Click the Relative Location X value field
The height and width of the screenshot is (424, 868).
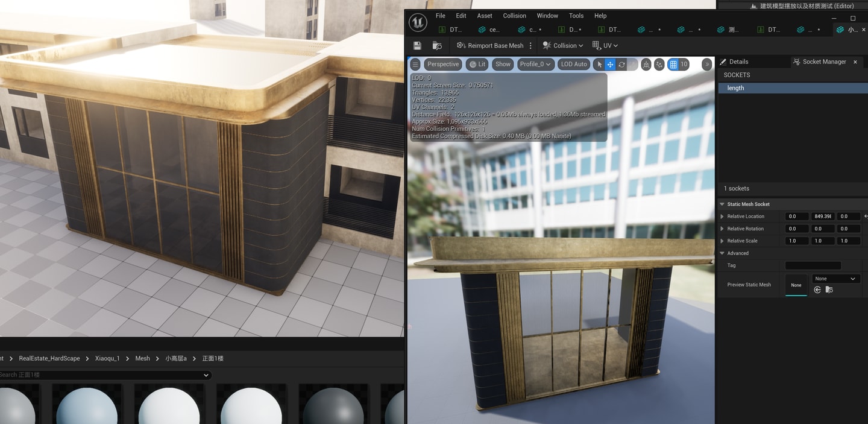(x=797, y=216)
